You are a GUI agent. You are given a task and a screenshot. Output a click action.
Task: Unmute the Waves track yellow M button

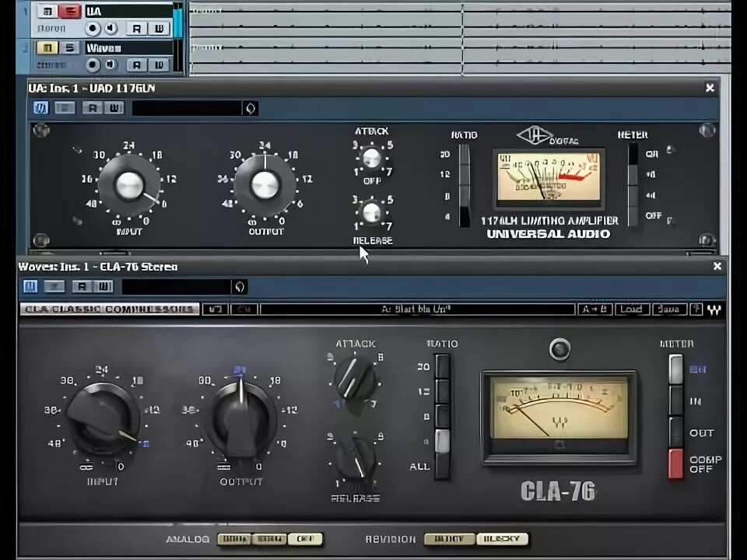coord(47,47)
